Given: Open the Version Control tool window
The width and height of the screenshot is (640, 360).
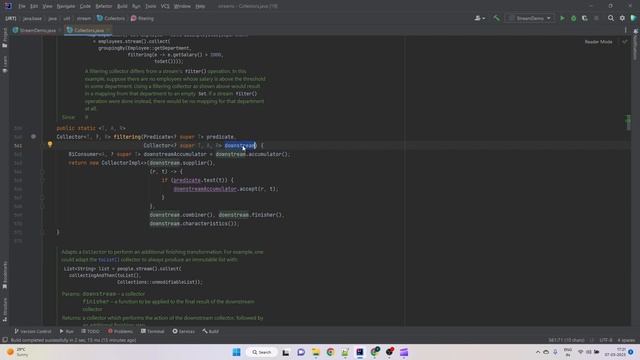Looking at the screenshot, I should coord(33,331).
